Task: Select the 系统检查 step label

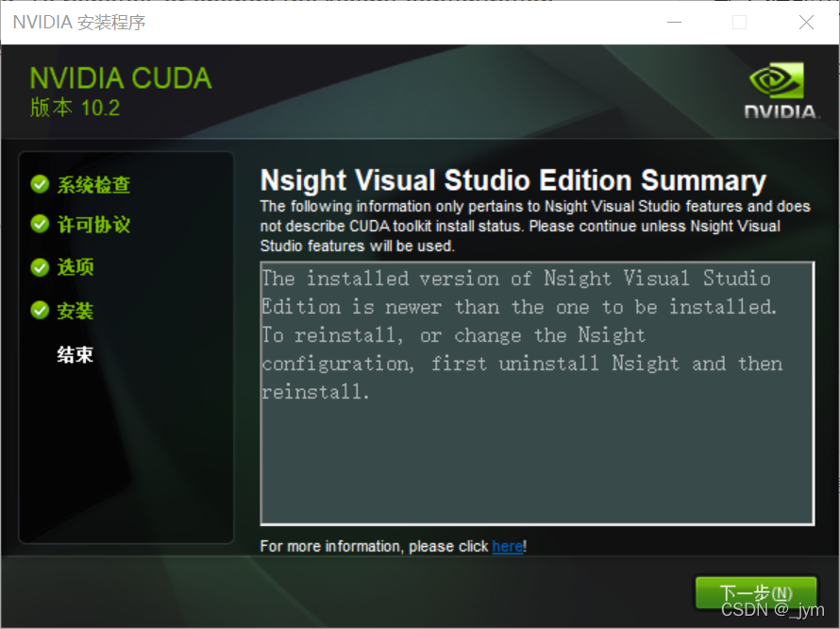Action: pyautogui.click(x=93, y=184)
